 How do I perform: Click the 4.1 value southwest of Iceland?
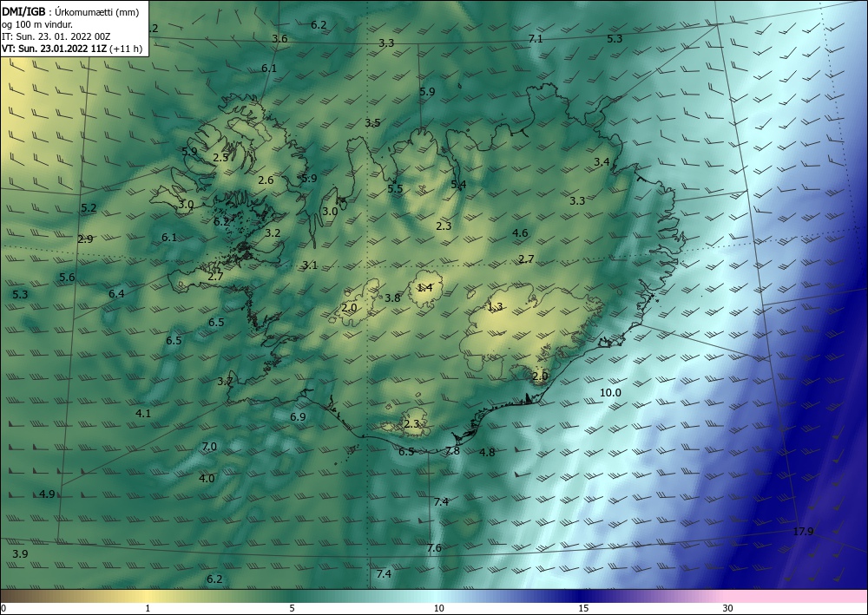click(143, 413)
